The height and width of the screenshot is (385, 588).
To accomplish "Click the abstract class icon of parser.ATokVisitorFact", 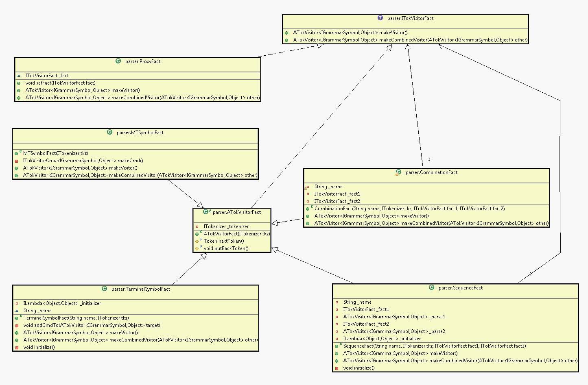I will coord(206,212).
